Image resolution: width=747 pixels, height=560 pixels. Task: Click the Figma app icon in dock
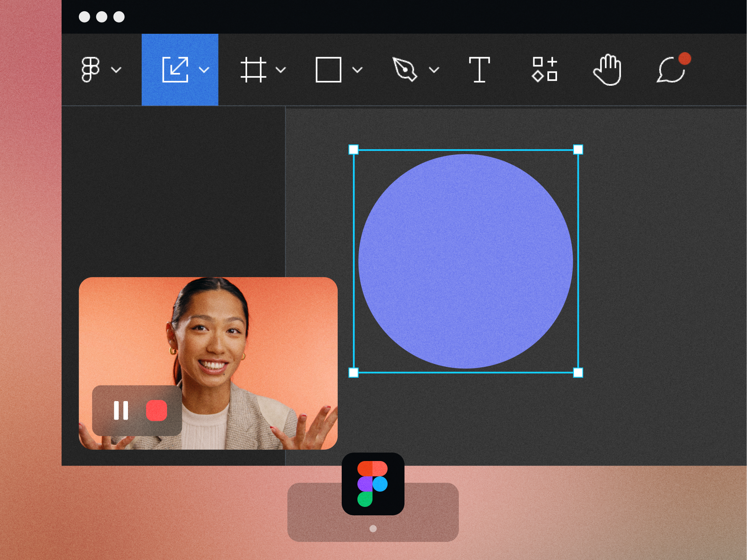pos(373,484)
